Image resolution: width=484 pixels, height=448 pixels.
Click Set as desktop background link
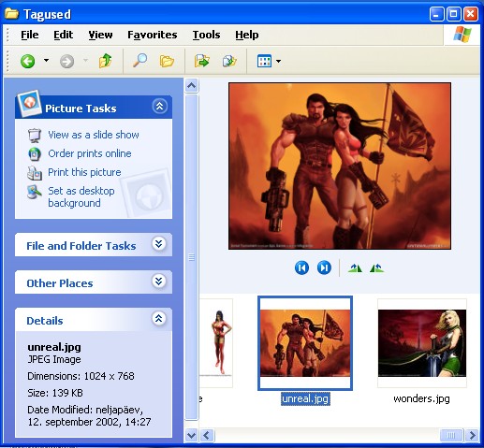[x=81, y=196]
